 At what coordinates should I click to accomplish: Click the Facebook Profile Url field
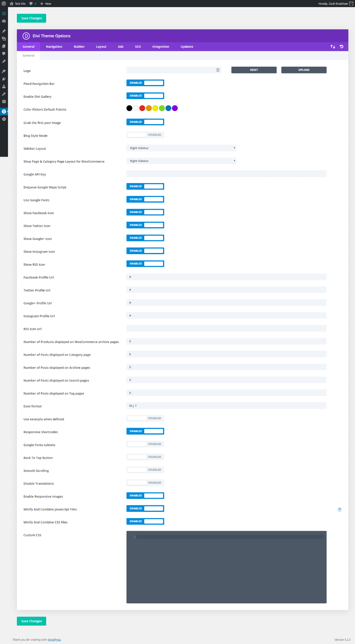click(226, 277)
